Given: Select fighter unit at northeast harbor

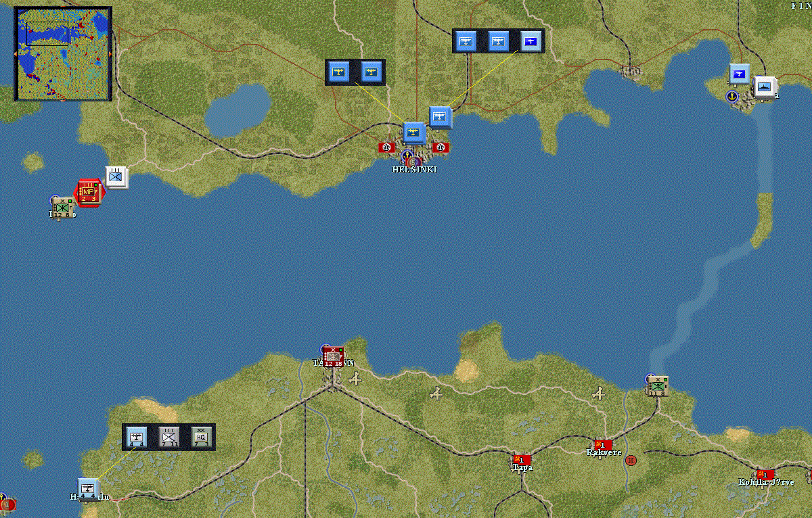Looking at the screenshot, I should [x=740, y=74].
